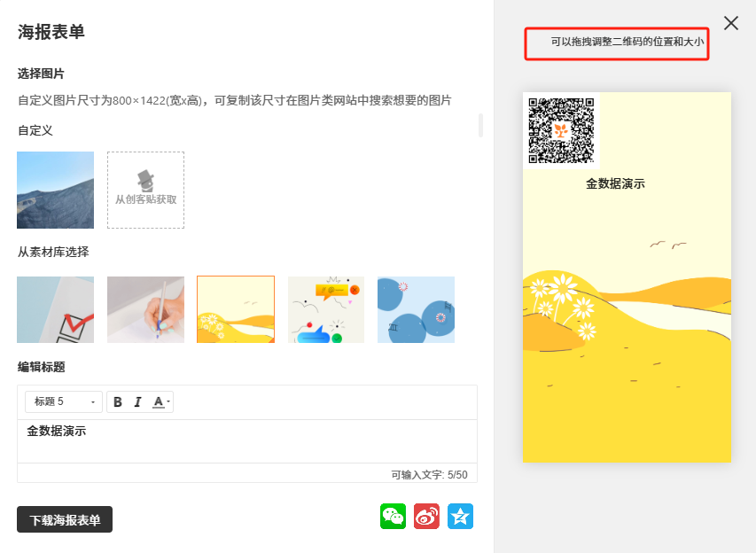Close the poster form dialog

(x=731, y=23)
